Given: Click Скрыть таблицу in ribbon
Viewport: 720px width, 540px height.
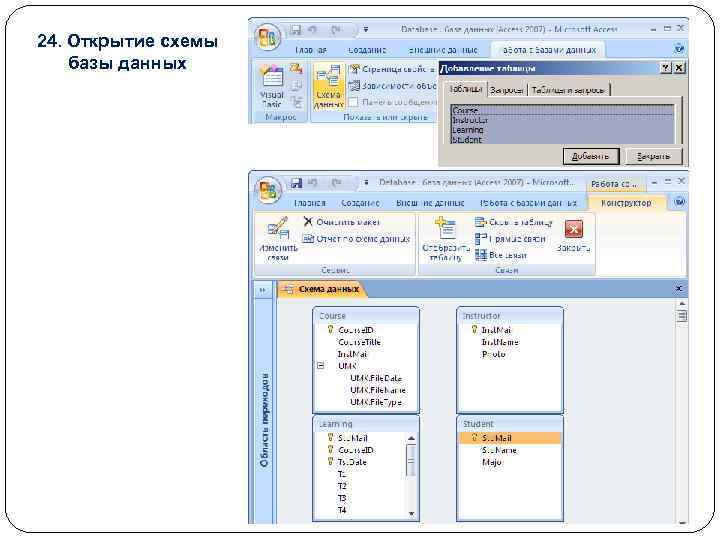Looking at the screenshot, I should click(514, 222).
